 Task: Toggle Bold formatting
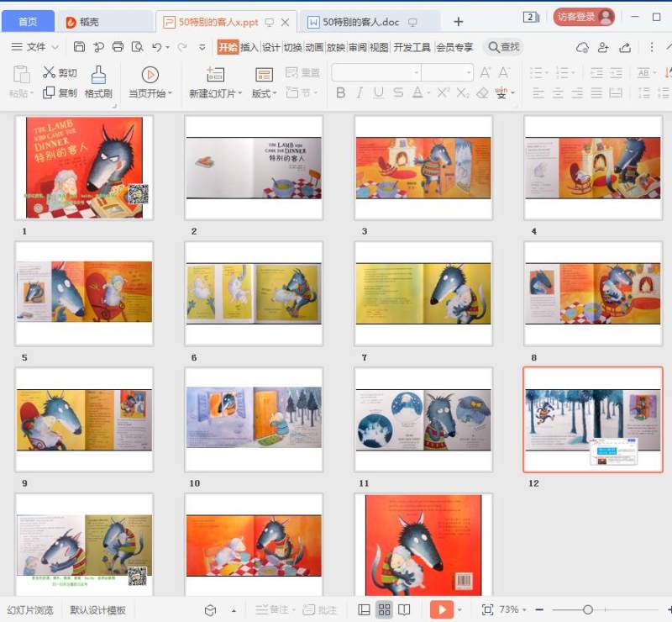341,92
